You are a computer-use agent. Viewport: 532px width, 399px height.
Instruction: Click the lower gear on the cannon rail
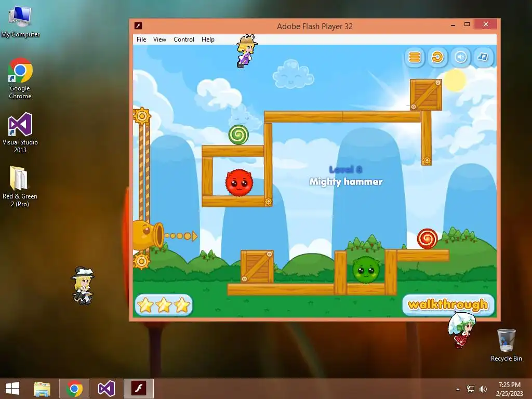tap(141, 261)
